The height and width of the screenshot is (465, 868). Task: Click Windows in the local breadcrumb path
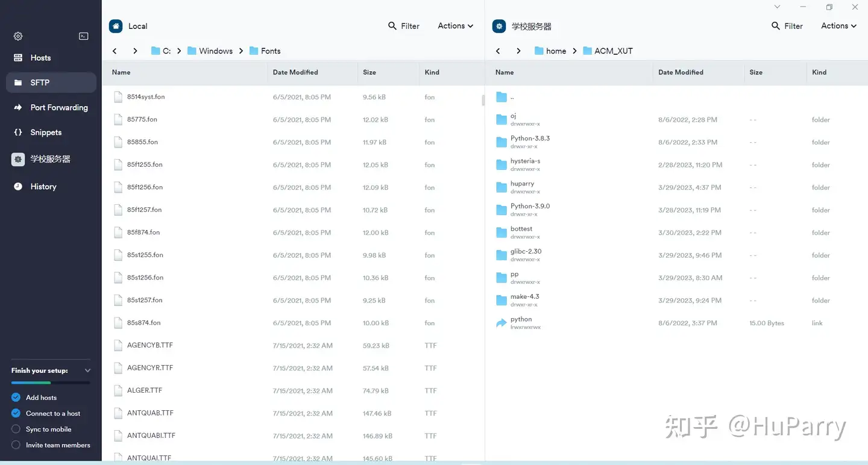click(215, 51)
